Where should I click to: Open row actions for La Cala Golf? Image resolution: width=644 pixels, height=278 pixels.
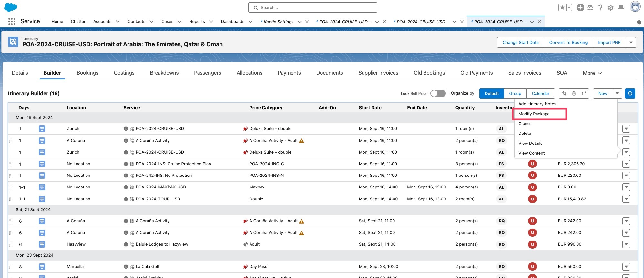click(626, 267)
